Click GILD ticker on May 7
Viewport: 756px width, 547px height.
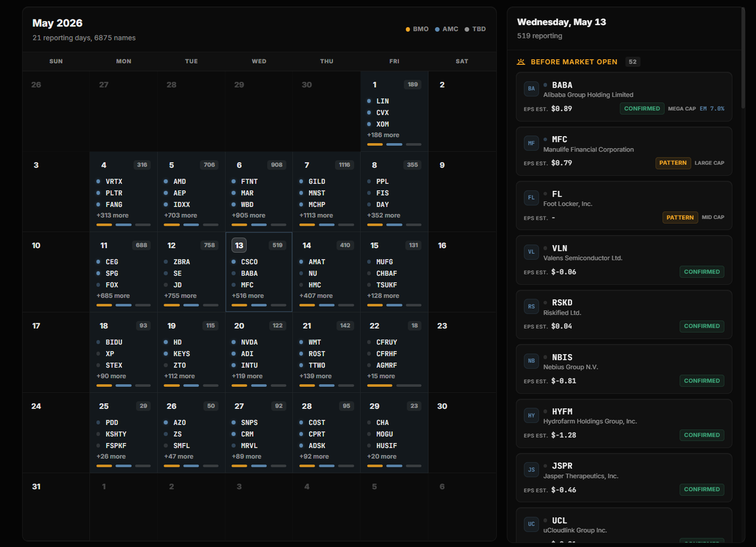[x=317, y=181]
